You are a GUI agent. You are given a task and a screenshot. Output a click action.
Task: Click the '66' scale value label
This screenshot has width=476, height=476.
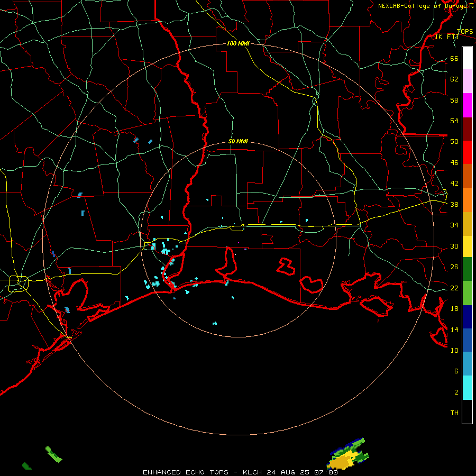(x=454, y=59)
